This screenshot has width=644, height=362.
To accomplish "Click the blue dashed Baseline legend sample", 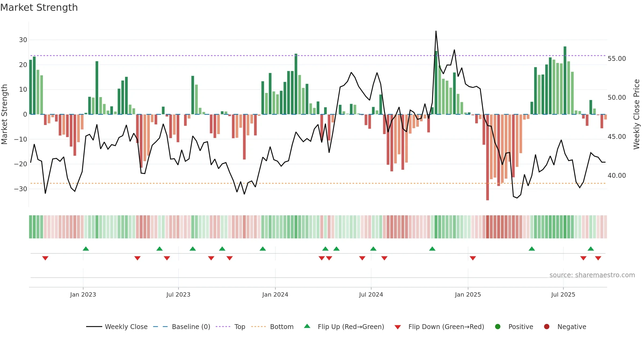I will [160, 327].
